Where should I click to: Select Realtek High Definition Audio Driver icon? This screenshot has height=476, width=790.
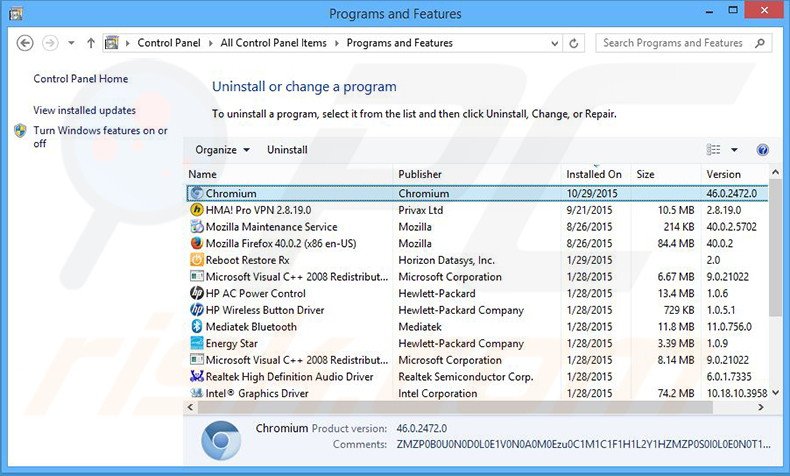point(196,376)
